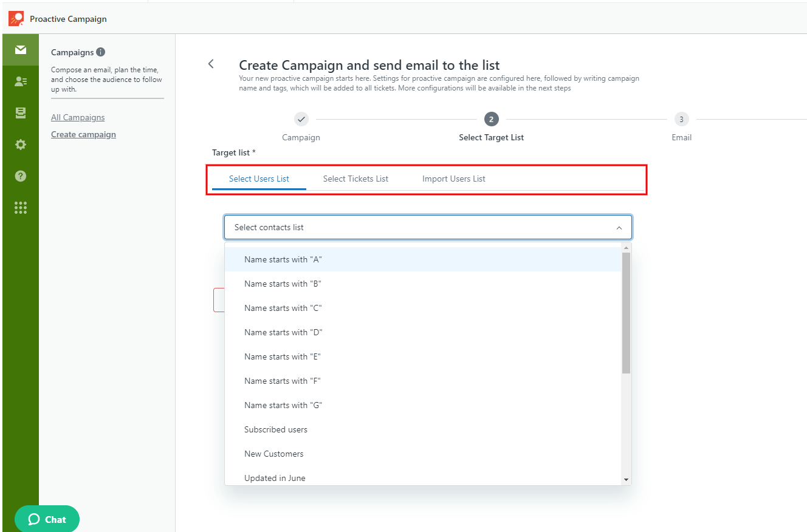Click the step 3 Email circle
807x532 pixels.
tap(681, 119)
